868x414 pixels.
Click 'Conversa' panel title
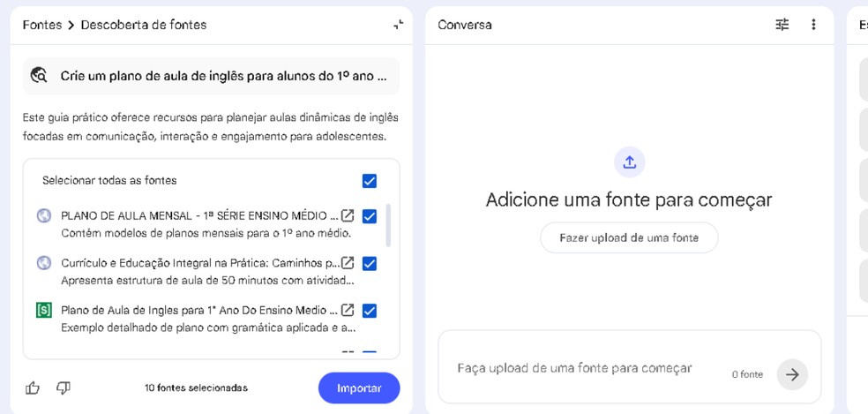click(465, 25)
